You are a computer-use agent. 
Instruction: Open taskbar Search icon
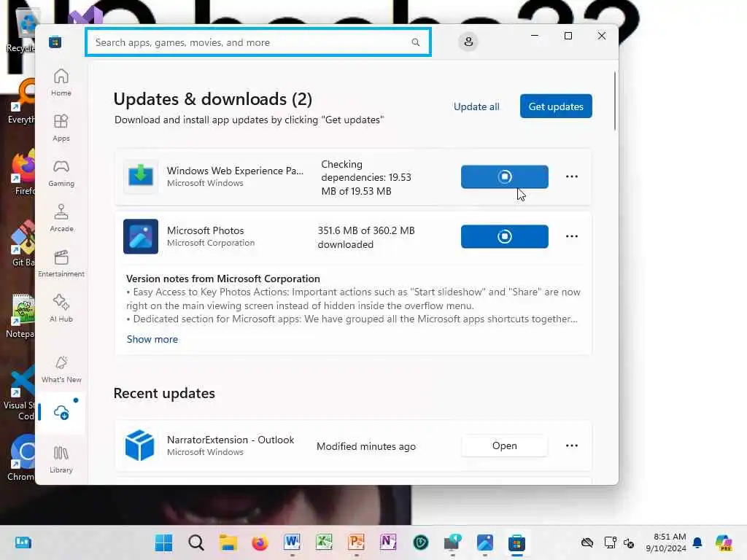(196, 542)
